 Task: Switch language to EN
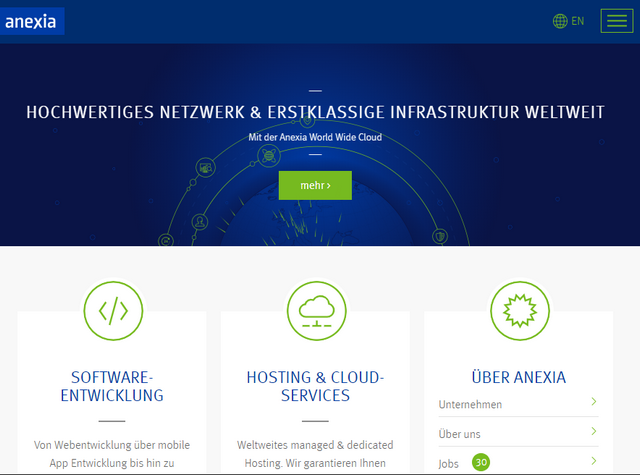[x=578, y=21]
